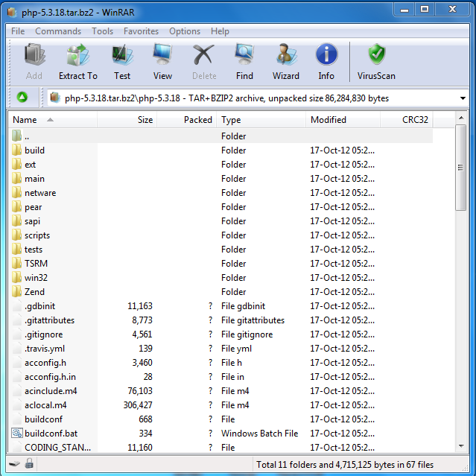This screenshot has width=476, height=476.
Task: Open the View toolbar button
Action: 162,62
